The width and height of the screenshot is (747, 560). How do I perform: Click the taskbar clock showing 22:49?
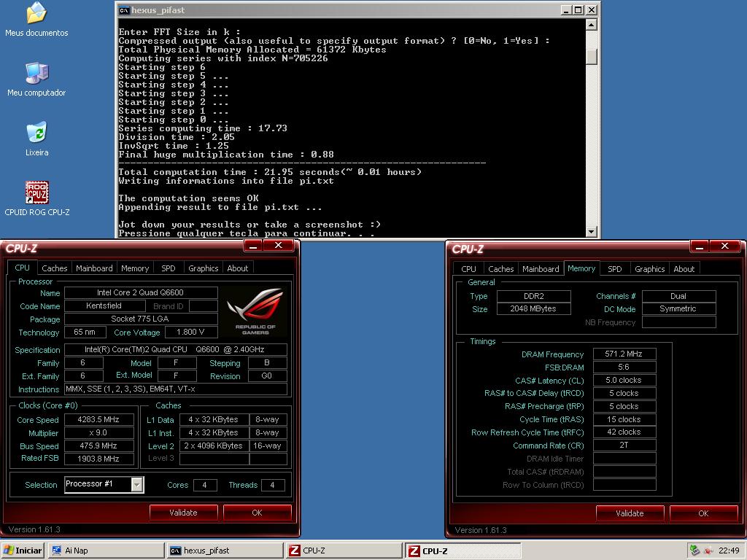(x=729, y=551)
